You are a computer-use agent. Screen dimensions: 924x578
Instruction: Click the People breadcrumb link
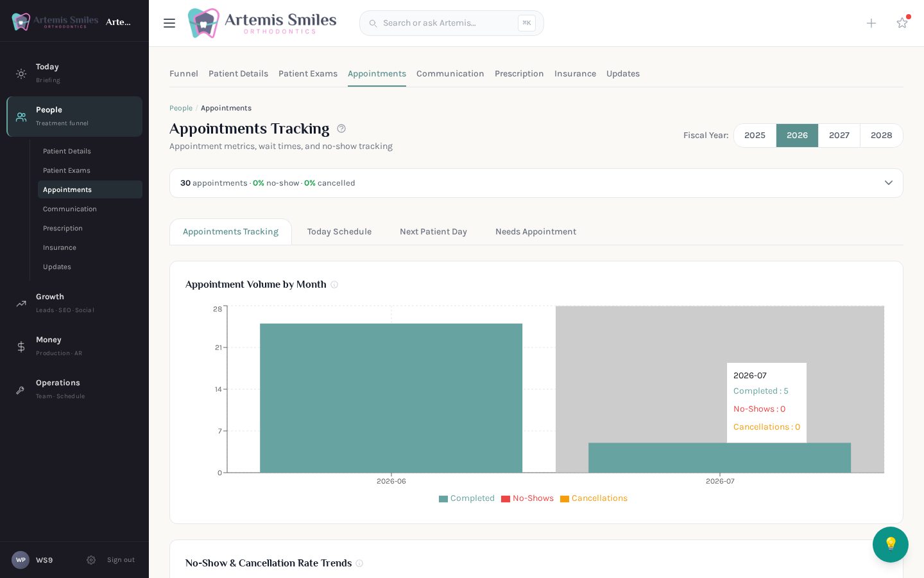pyautogui.click(x=181, y=108)
